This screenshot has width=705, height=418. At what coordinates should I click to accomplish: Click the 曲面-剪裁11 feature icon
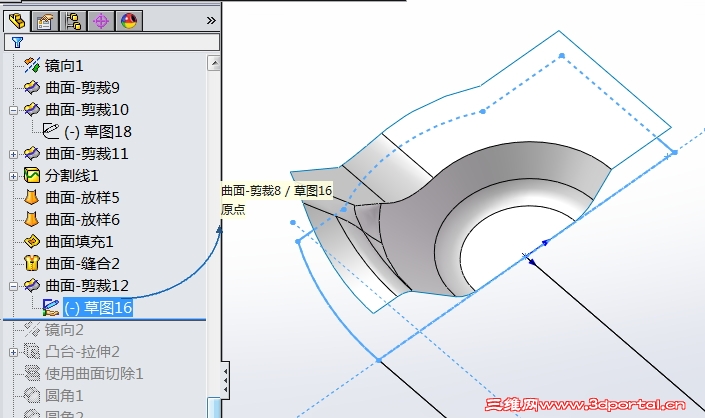(x=32, y=153)
